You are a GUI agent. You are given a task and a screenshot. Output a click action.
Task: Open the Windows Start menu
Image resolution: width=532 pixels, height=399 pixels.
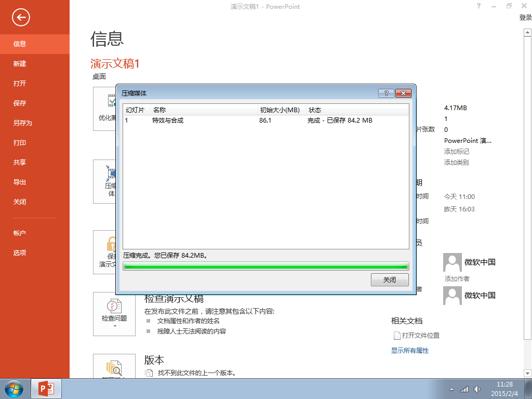pos(14,389)
